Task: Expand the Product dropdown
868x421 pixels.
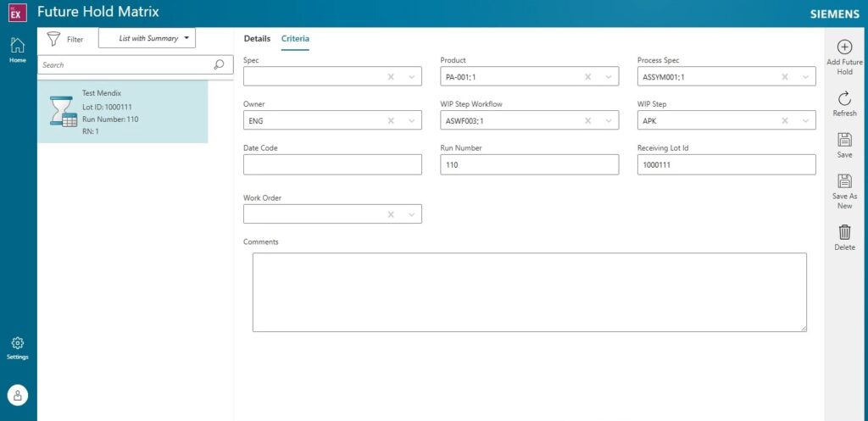Action: [x=608, y=76]
